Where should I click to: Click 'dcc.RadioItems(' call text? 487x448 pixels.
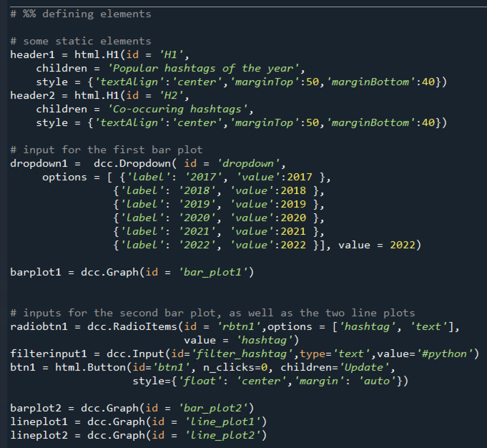[x=135, y=327]
